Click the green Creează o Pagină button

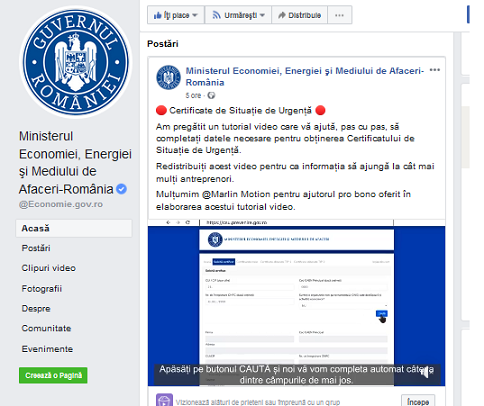(x=53, y=375)
